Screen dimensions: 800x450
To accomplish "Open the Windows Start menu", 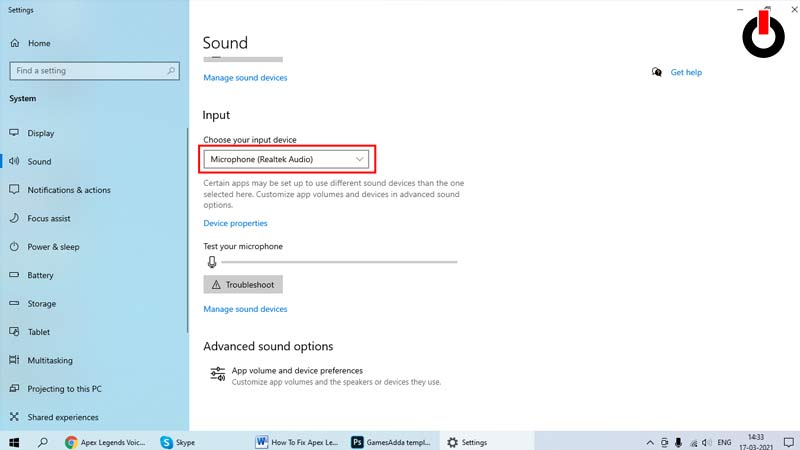I will pos(14,442).
